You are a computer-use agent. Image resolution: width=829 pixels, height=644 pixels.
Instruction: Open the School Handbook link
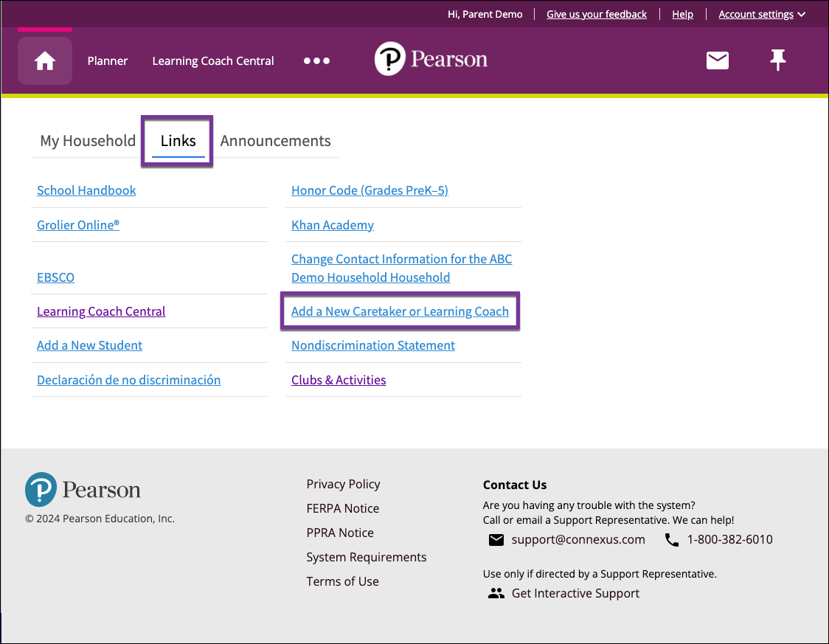(86, 190)
